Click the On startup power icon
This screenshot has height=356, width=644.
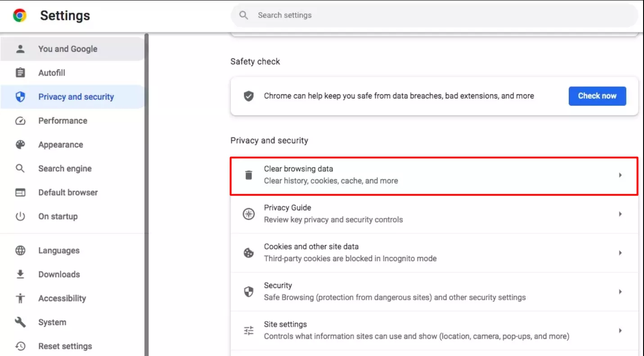coord(20,217)
